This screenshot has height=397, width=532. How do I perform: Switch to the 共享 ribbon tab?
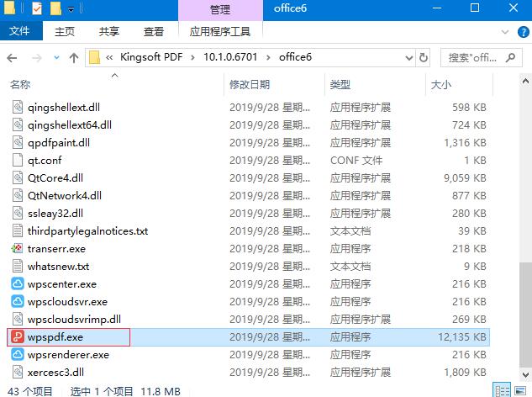pos(109,32)
